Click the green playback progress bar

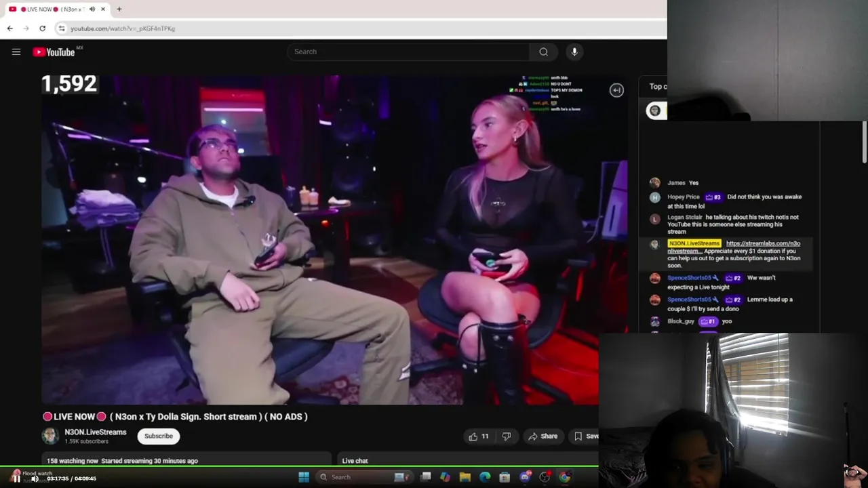tap(299, 467)
